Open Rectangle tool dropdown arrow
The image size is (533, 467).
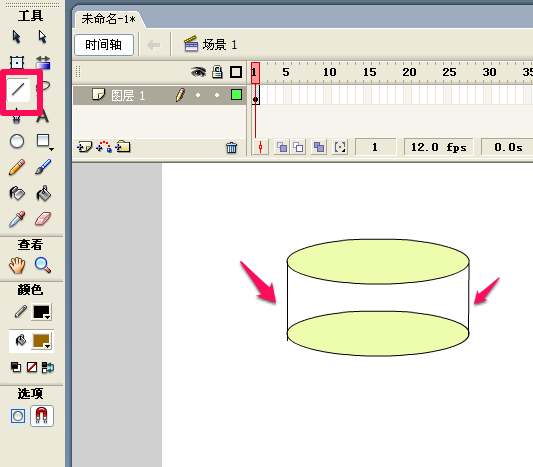click(x=51, y=149)
